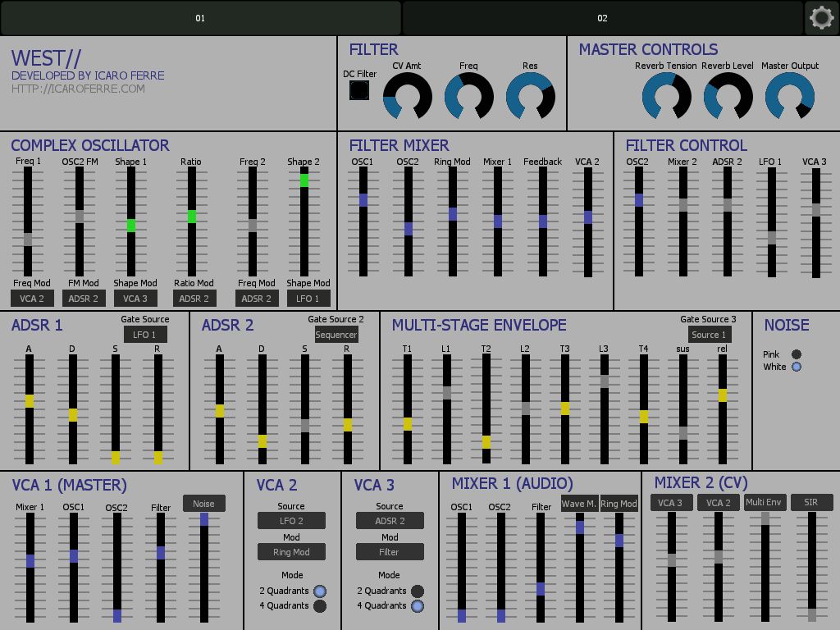This screenshot has width=840, height=630.
Task: Click Multi-Stage Envelope rel slider handle
Action: click(x=723, y=395)
